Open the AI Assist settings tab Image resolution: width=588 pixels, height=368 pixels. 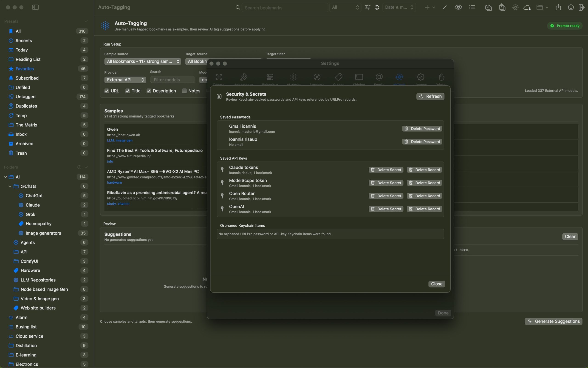click(294, 79)
